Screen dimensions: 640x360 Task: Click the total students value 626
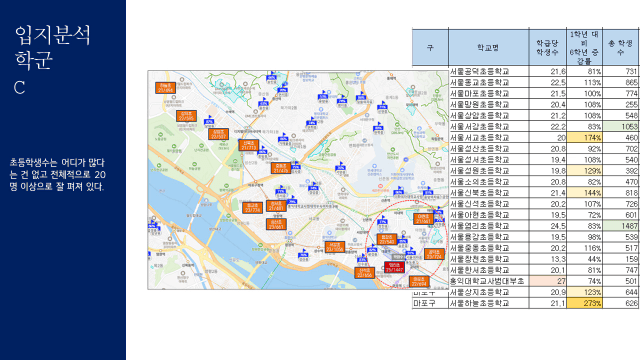pos(621,303)
